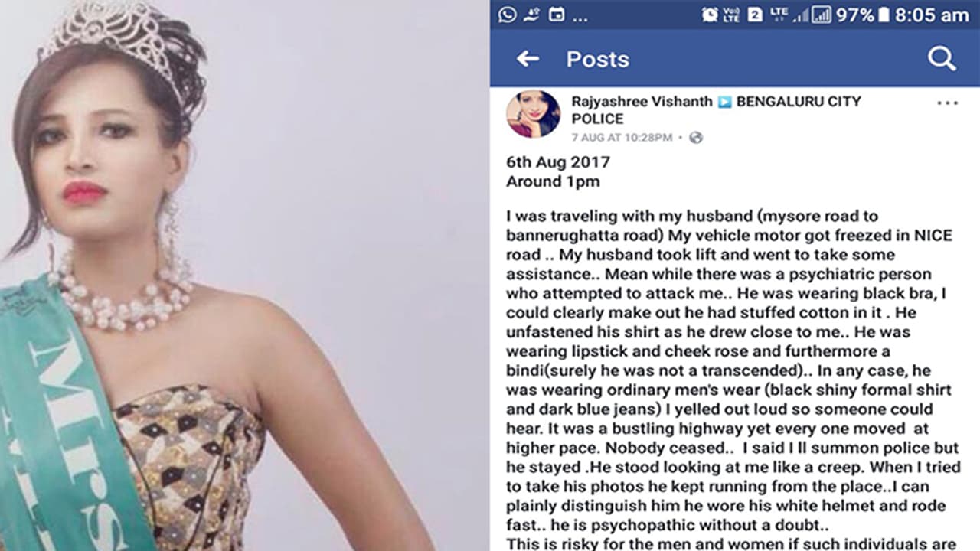
Task: Tap the back arrow in Posts header
Action: [x=528, y=59]
